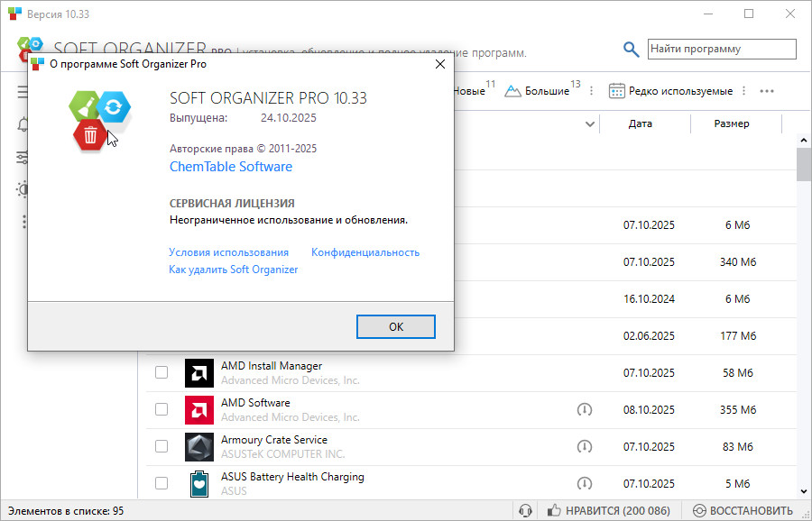Click the calendar icon for Редко используемые
This screenshot has width=812, height=521.
click(x=617, y=91)
